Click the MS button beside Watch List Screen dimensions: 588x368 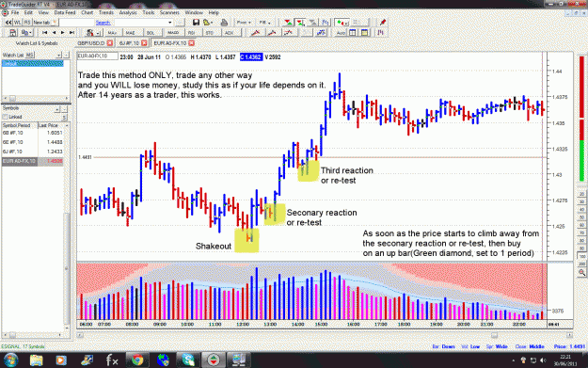point(30,55)
